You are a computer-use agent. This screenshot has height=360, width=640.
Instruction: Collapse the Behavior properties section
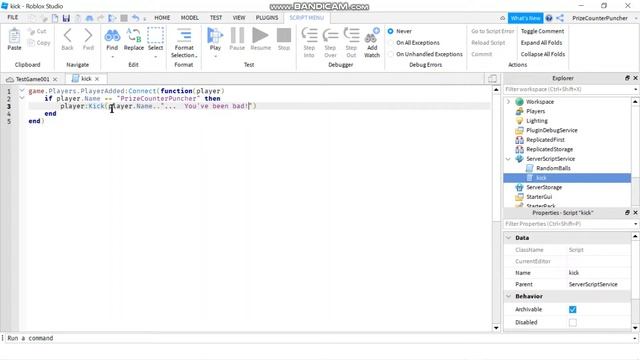click(509, 296)
